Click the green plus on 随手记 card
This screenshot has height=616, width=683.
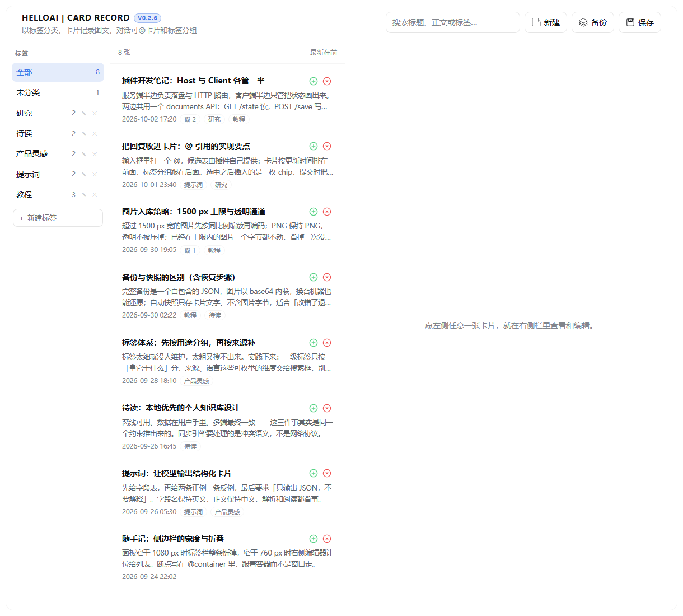314,539
